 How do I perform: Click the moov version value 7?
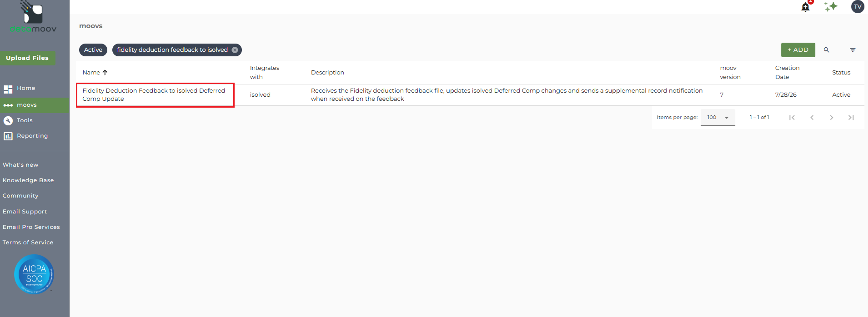[x=722, y=95]
